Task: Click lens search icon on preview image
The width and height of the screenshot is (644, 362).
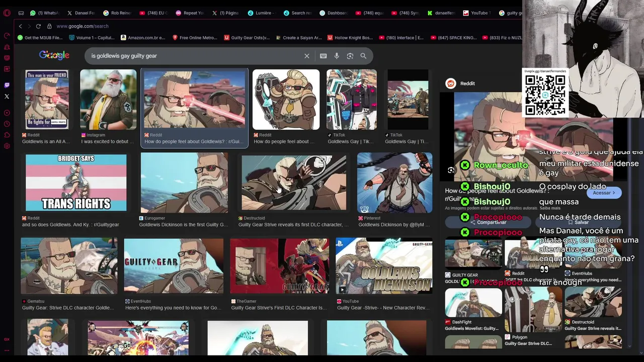Action: 451,170
